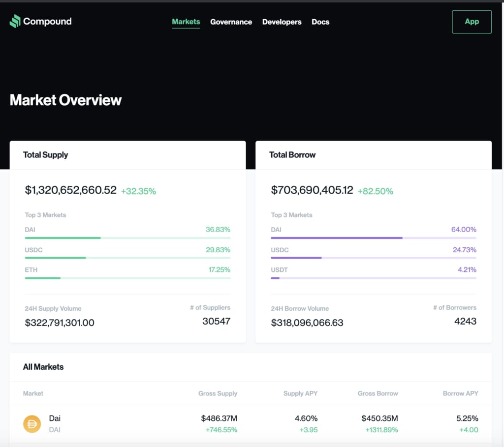This screenshot has height=447, width=504.
Task: Click the 4243 borrowers count
Action: coord(465,321)
